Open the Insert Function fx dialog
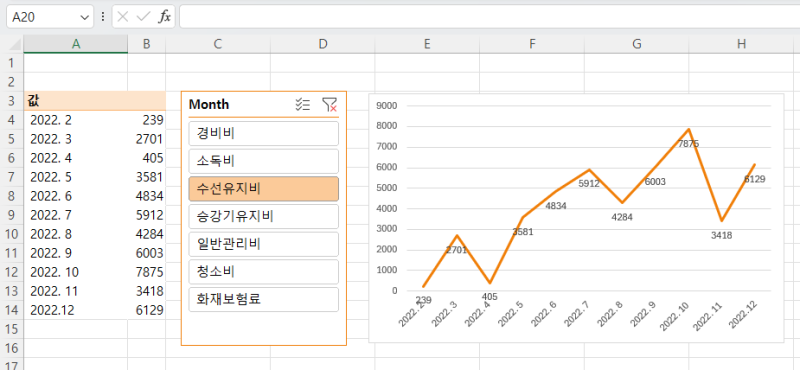800x370 pixels. pos(164,17)
